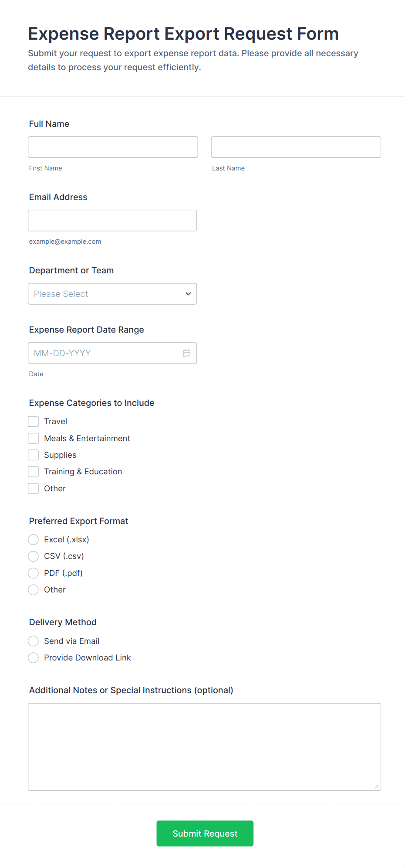
Task: Tick the Meals & Entertainment checkbox
Action: pos(34,438)
